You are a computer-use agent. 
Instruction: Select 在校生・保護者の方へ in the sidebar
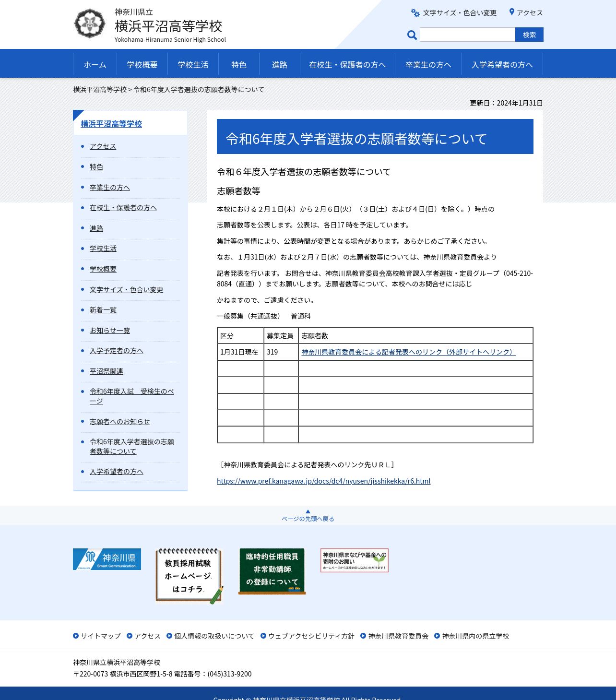[123, 208]
